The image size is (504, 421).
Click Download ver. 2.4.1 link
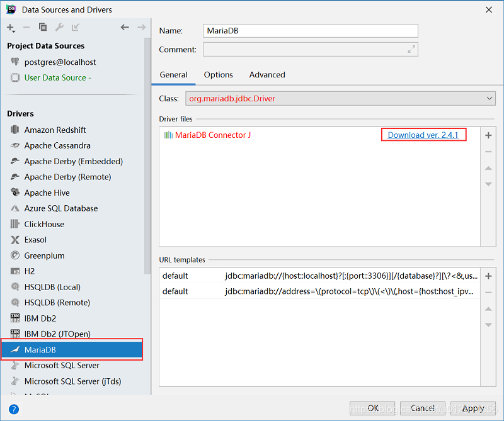[423, 135]
